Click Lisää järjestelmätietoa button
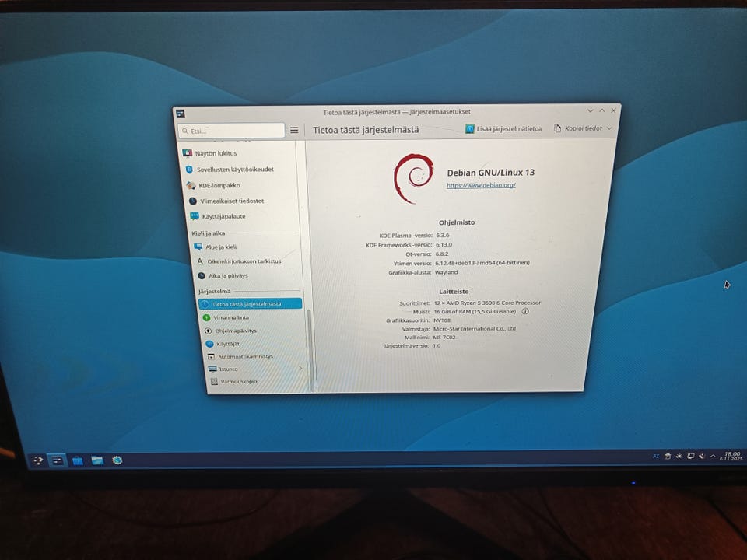The height and width of the screenshot is (560, 747). [x=503, y=128]
